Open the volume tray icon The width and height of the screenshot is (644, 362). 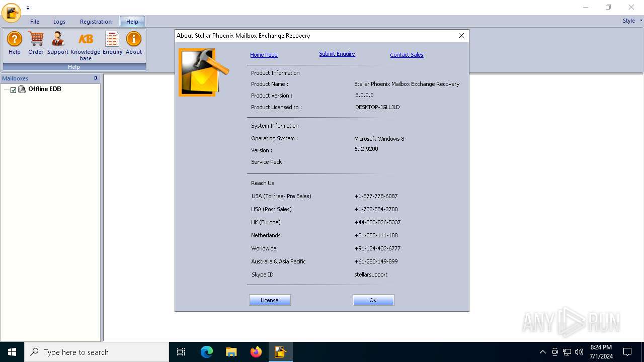click(579, 352)
